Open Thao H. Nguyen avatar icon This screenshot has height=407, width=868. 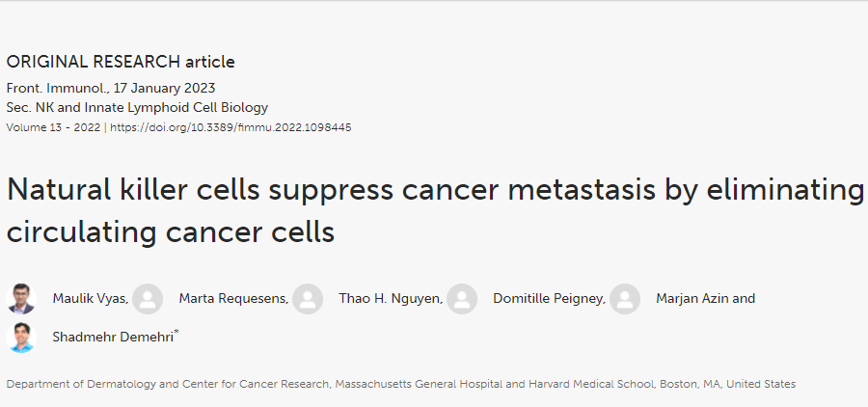pyautogui.click(x=308, y=299)
